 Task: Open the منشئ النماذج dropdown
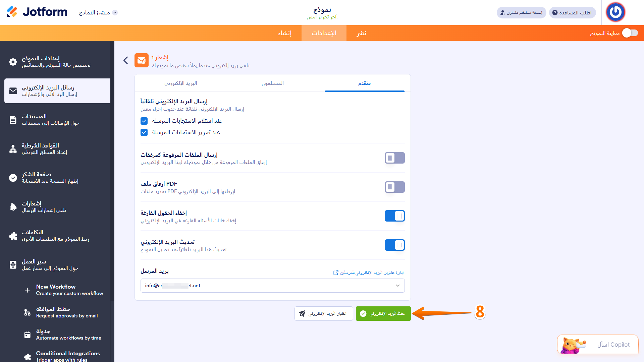coord(98,12)
